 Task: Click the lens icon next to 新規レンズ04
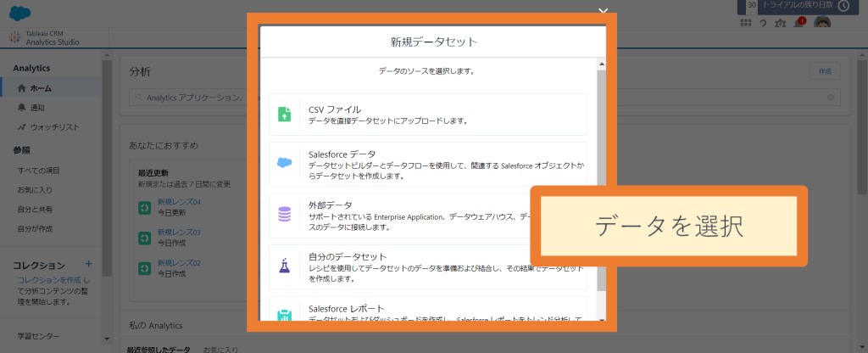pyautogui.click(x=144, y=208)
